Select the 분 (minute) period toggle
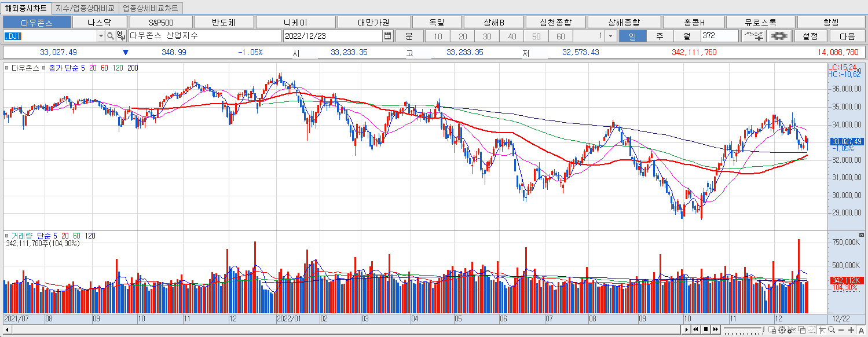868x337 pixels. pyautogui.click(x=409, y=36)
